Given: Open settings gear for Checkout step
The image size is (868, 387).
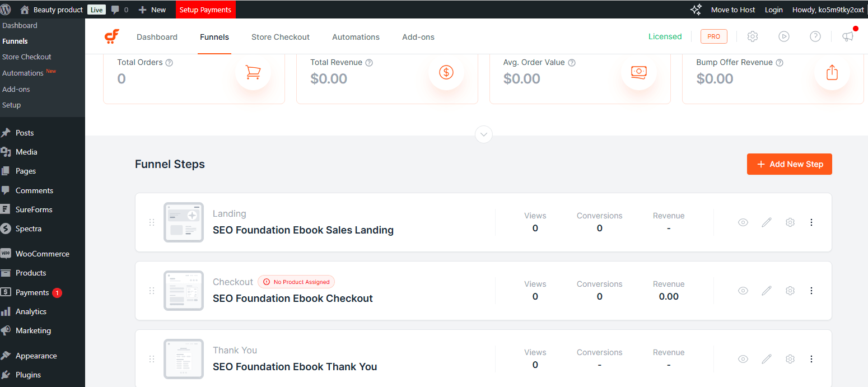Looking at the screenshot, I should 790,291.
